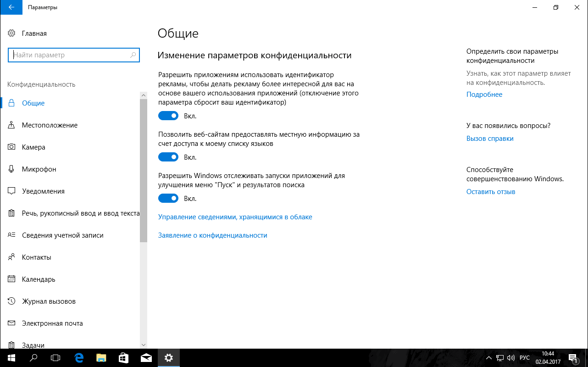The width and height of the screenshot is (588, 367).
Task: Open Заявление о конфиденциальности link
Action: coord(213,235)
